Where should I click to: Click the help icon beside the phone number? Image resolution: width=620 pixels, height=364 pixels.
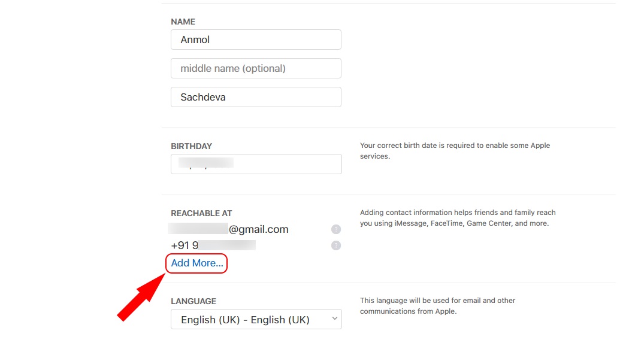click(x=336, y=245)
